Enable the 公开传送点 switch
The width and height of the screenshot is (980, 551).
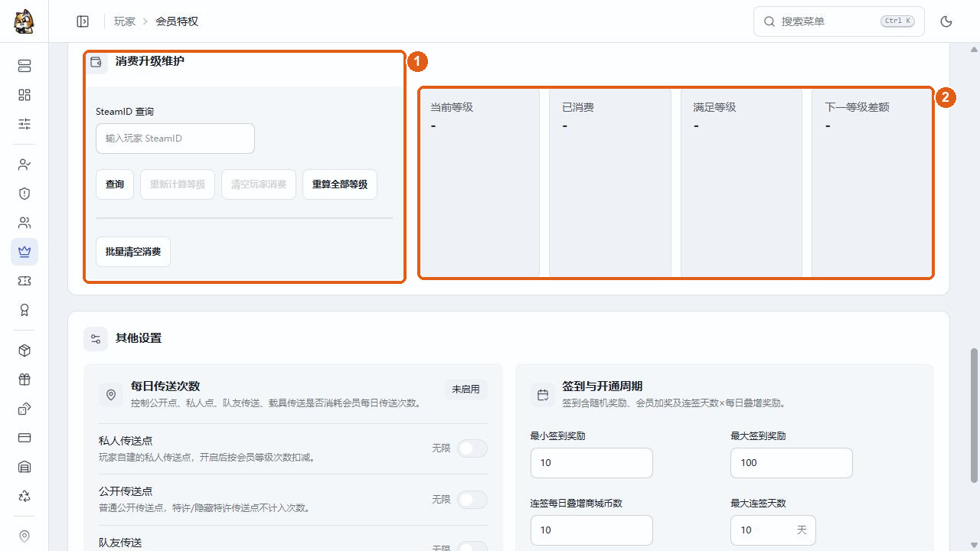tap(472, 500)
